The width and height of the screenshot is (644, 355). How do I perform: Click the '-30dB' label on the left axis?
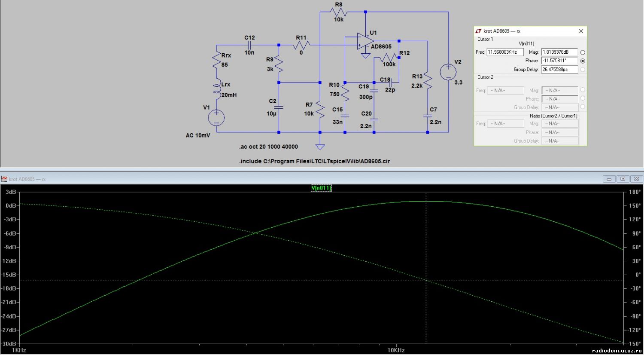click(9, 344)
